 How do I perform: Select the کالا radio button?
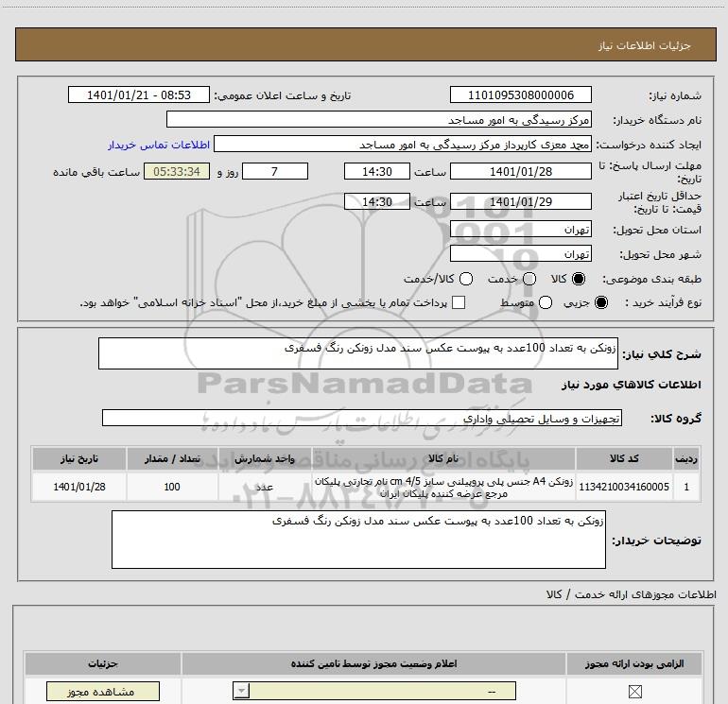pos(579,279)
